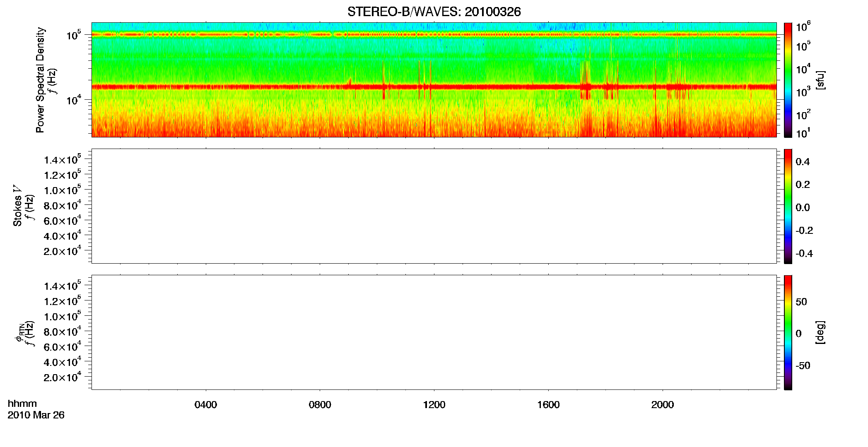Image resolution: width=868 pixels, height=447 pixels.
Task: Click the Power Spectral Density spectrogram panel
Action: (434, 79)
